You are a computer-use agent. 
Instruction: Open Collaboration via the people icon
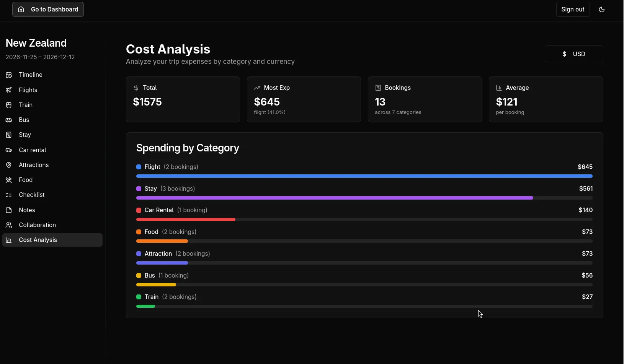pos(9,225)
